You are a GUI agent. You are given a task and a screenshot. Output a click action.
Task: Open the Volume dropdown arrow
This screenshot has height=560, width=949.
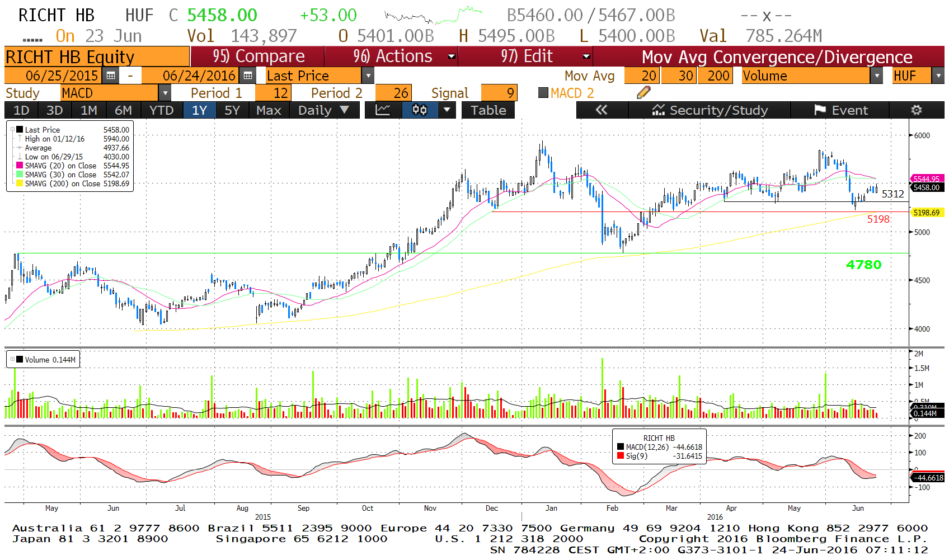(877, 76)
